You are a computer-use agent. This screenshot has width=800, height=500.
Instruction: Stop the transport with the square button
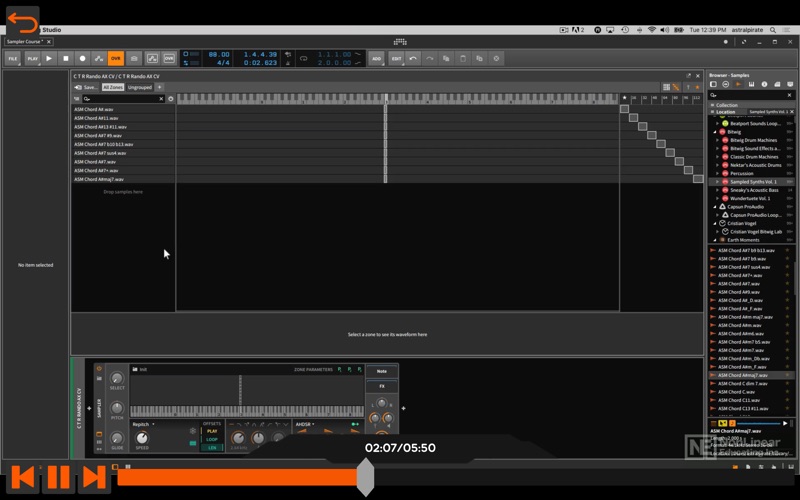pos(66,59)
